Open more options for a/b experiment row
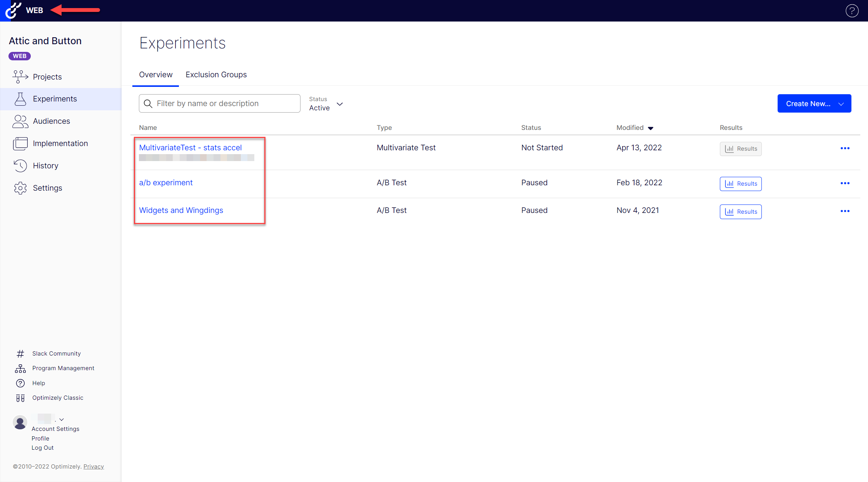This screenshot has height=482, width=868. (845, 183)
